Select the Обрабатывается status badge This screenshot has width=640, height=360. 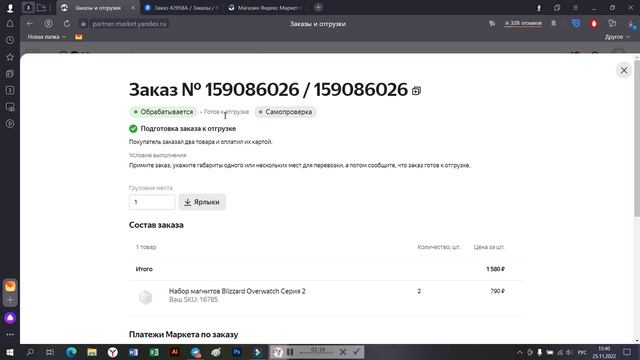coord(164,112)
